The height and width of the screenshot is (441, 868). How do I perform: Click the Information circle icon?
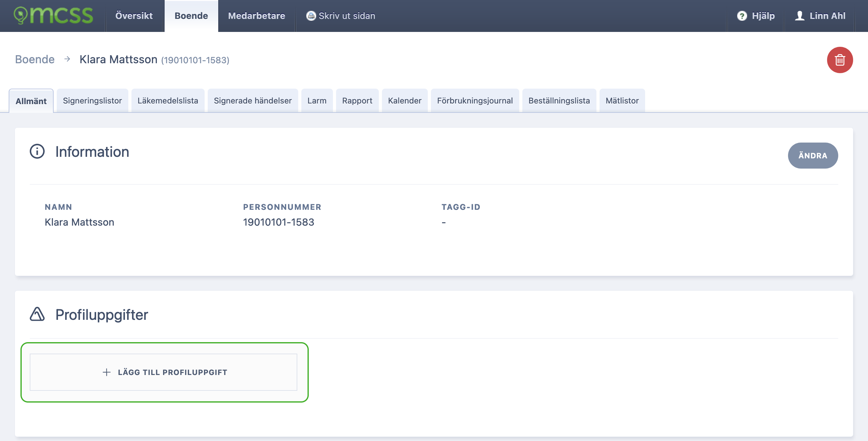click(37, 151)
